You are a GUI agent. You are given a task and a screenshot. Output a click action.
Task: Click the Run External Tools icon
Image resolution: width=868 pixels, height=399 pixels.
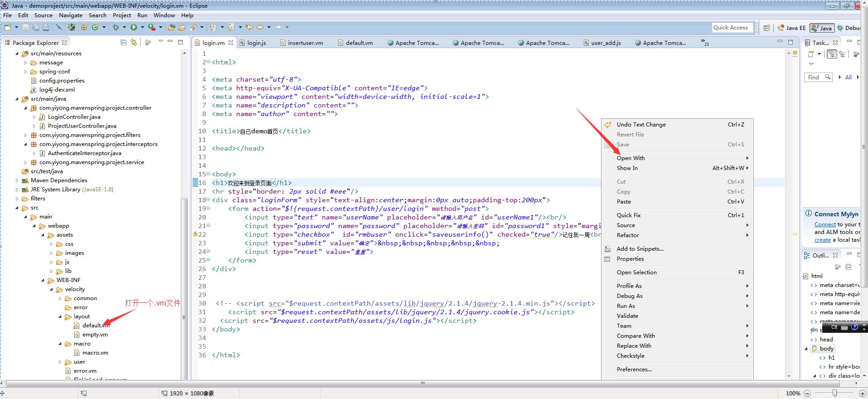pos(152,28)
